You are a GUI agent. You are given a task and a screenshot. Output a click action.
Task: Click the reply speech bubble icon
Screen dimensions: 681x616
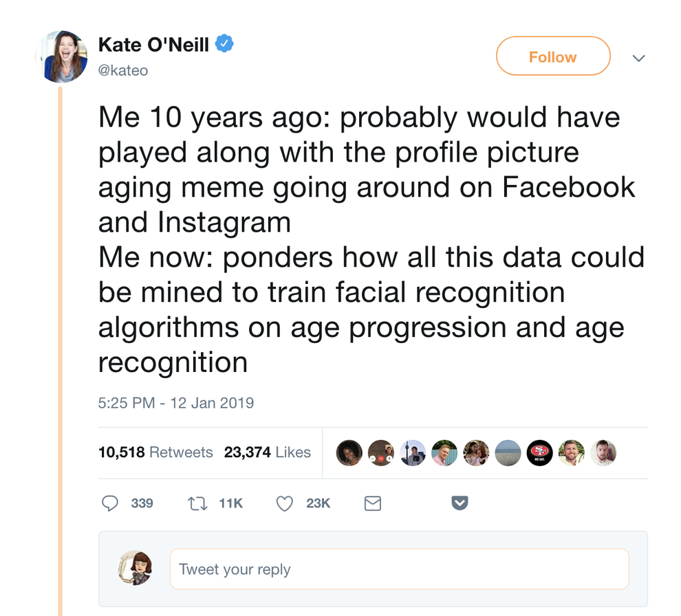(110, 503)
